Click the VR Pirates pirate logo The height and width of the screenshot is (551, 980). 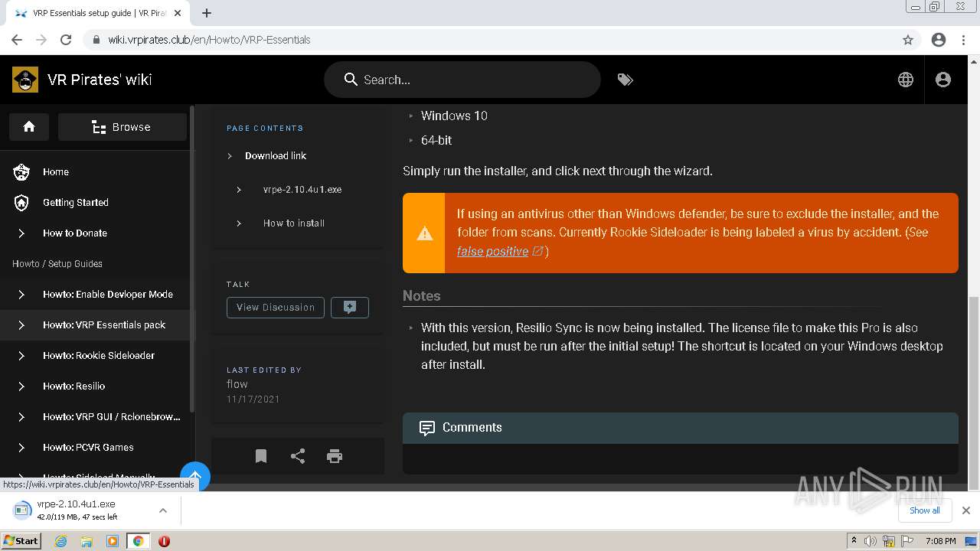[x=25, y=80]
